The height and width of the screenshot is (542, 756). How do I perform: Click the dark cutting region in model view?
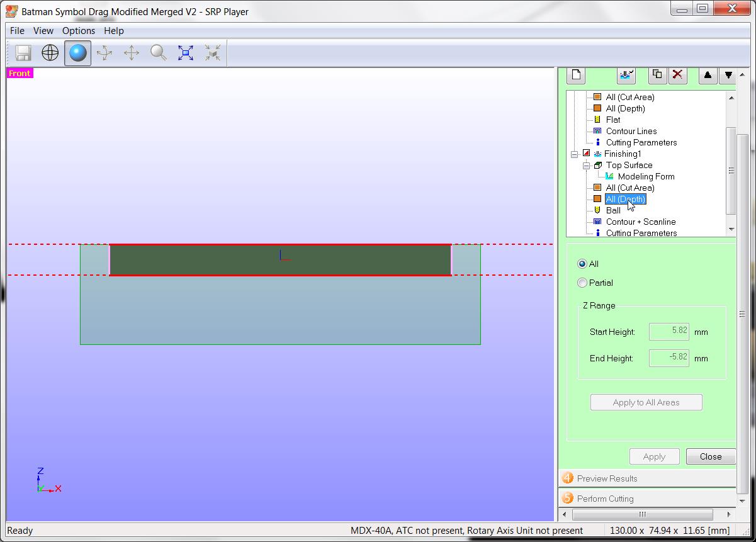pos(281,260)
